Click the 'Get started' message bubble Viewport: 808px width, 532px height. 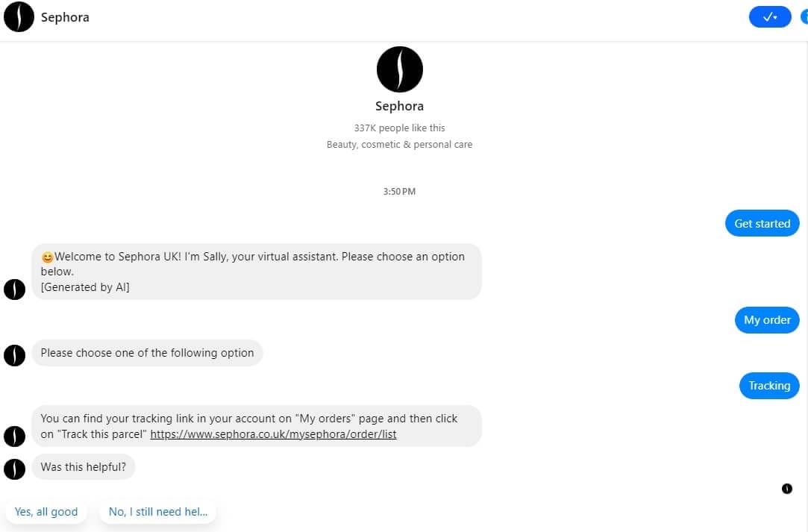coord(762,223)
